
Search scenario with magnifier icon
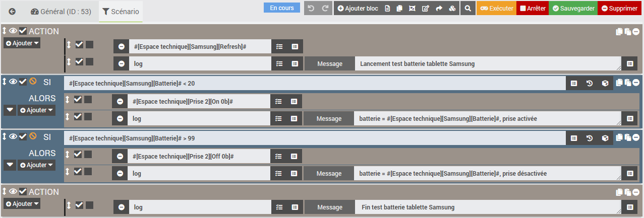[x=468, y=9]
